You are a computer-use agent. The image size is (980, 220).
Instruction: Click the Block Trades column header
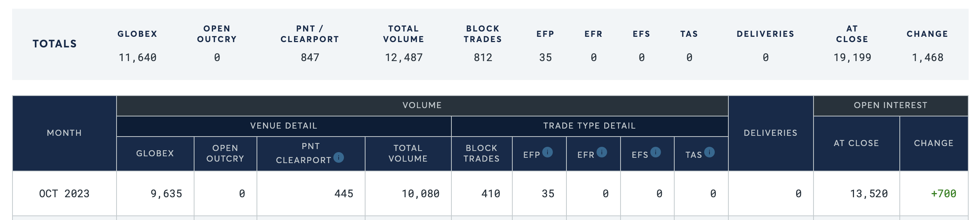pyautogui.click(x=481, y=153)
